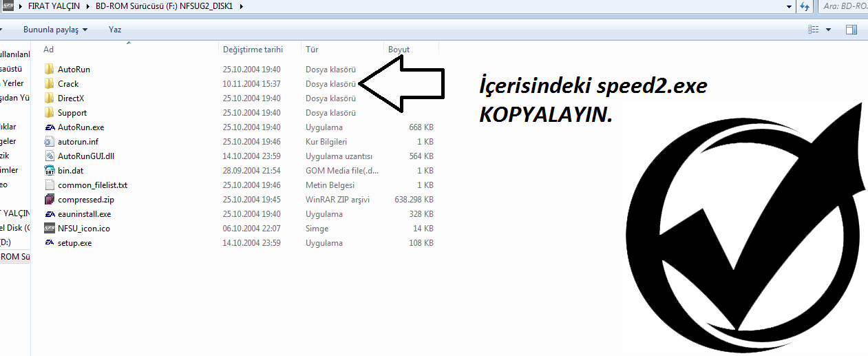Click 'Uygulama uzantısı' type cell
The height and width of the screenshot is (356, 868).
339,156
